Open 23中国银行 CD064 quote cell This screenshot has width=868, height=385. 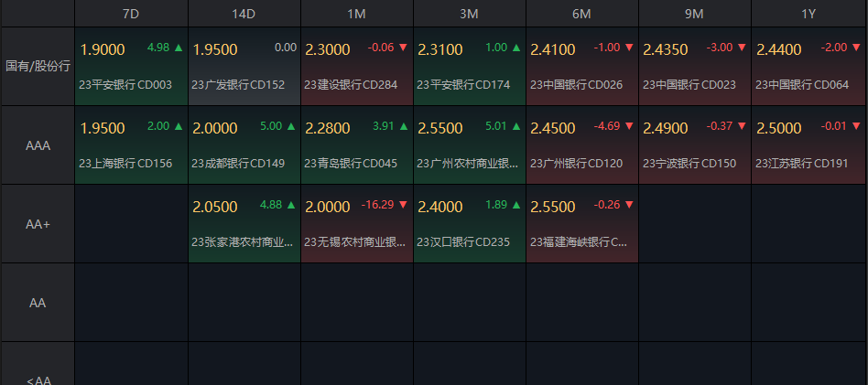809,67
